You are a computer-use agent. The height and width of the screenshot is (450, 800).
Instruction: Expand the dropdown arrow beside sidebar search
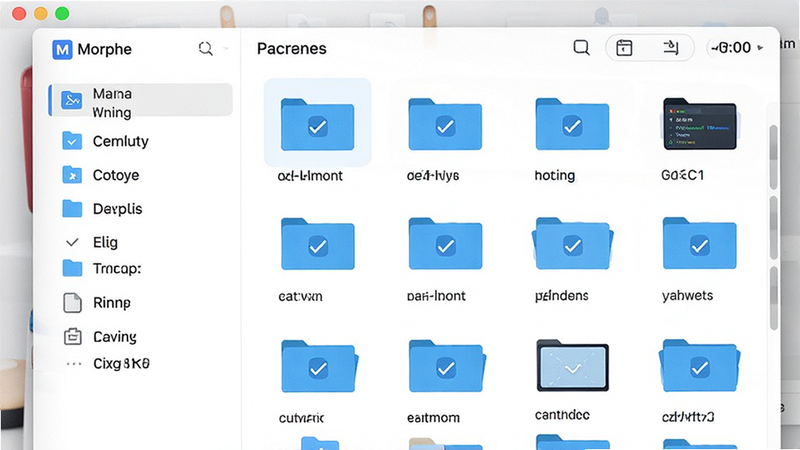pyautogui.click(x=226, y=49)
